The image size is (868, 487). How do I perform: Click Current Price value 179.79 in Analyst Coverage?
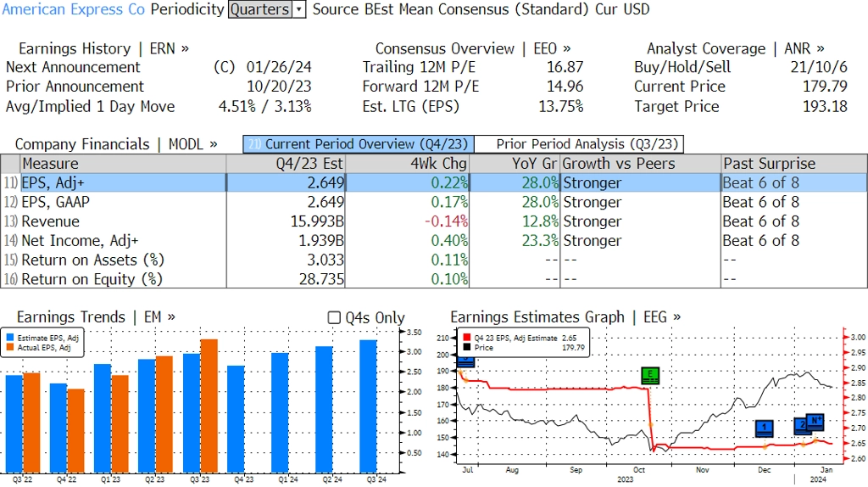click(826, 87)
